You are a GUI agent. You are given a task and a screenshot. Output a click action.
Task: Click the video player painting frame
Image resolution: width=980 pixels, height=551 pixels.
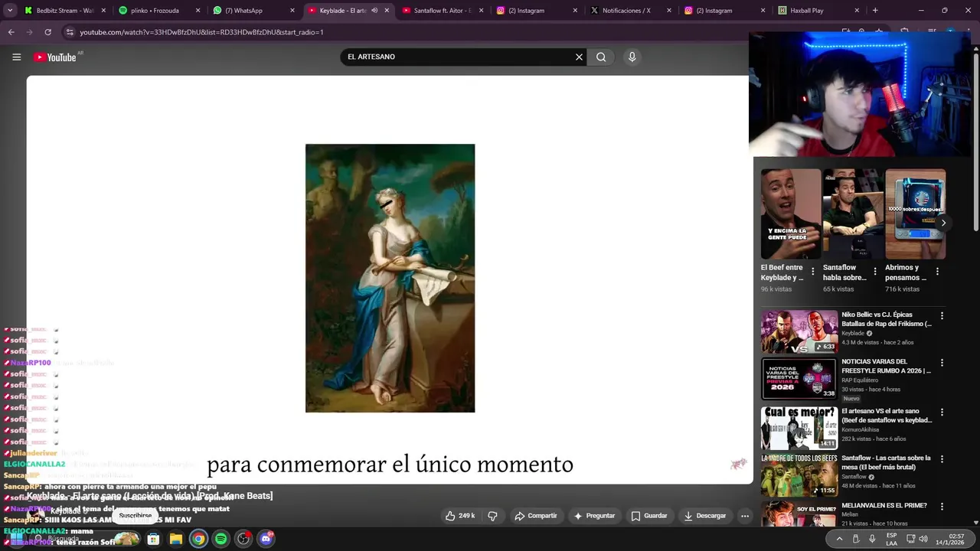390,278
